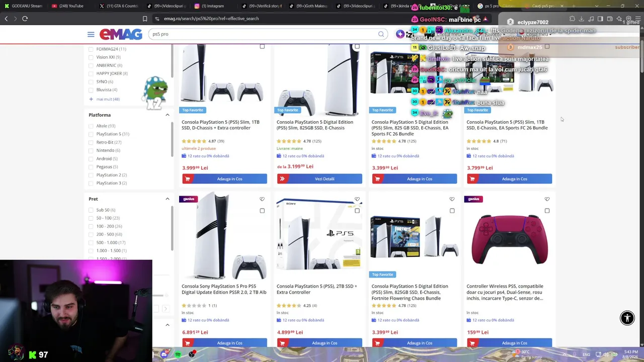The width and height of the screenshot is (644, 362).
Task: Bookmark this page in the address bar
Action: (145, 19)
